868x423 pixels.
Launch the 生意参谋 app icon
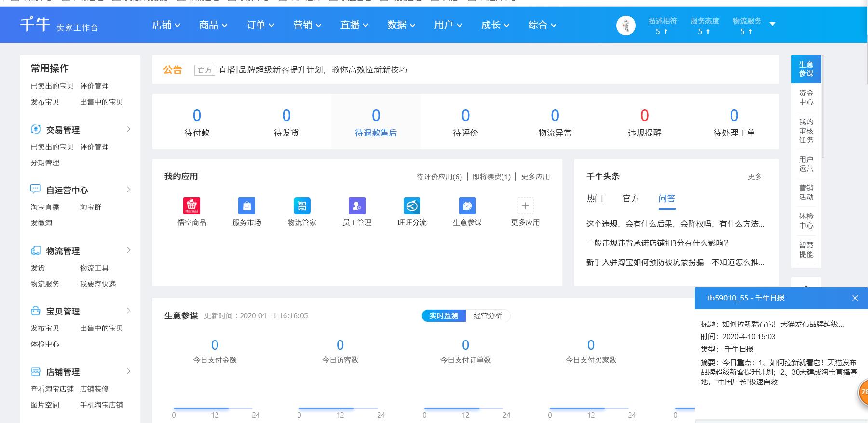467,206
